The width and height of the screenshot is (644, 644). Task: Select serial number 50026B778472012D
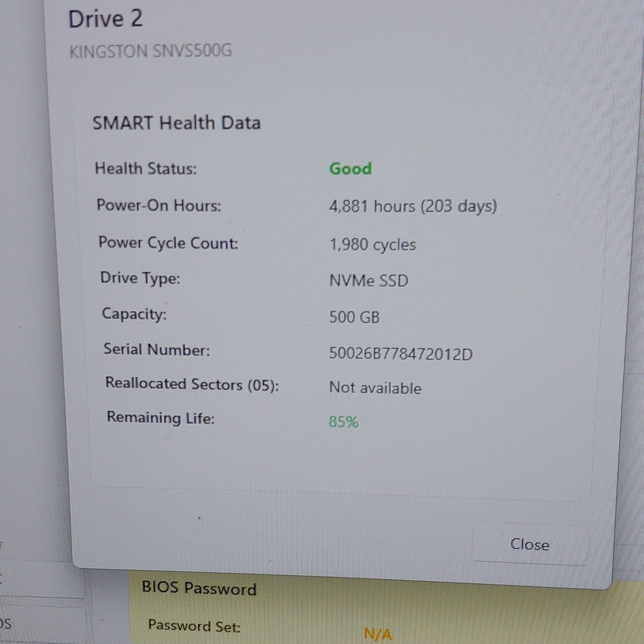click(x=401, y=354)
